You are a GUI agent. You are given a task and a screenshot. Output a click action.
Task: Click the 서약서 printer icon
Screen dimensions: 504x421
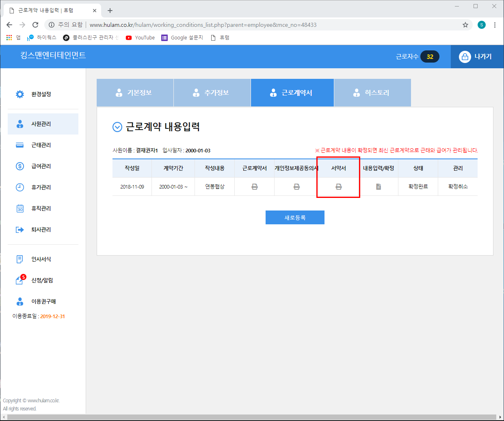tap(338, 187)
